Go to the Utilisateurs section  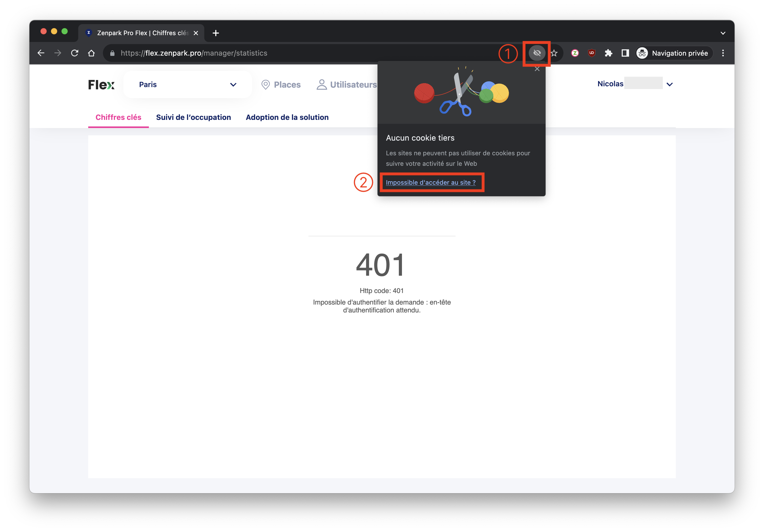(x=346, y=85)
